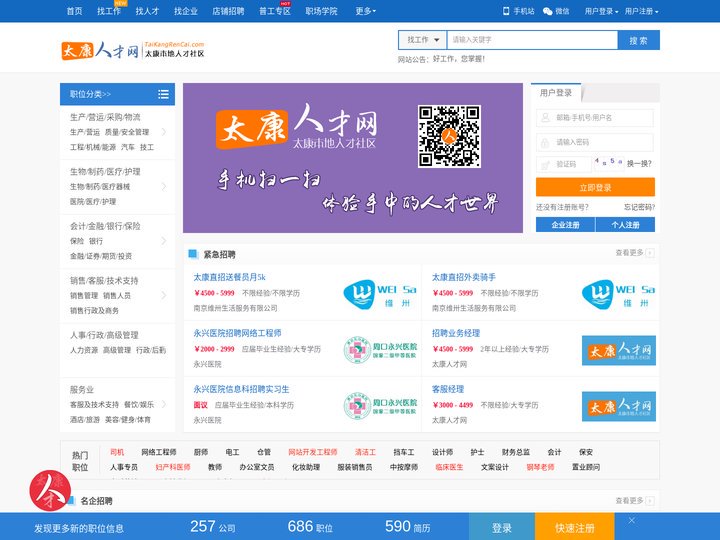Click arrow icon next to 名企招聘 查看更多
Viewport: 720px width, 540px height.
pos(650,501)
